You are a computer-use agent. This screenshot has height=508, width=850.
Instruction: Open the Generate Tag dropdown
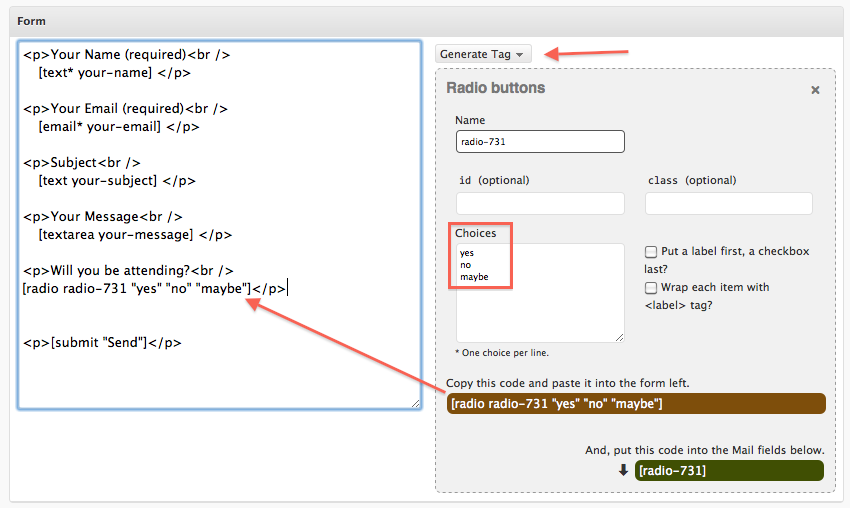click(483, 53)
